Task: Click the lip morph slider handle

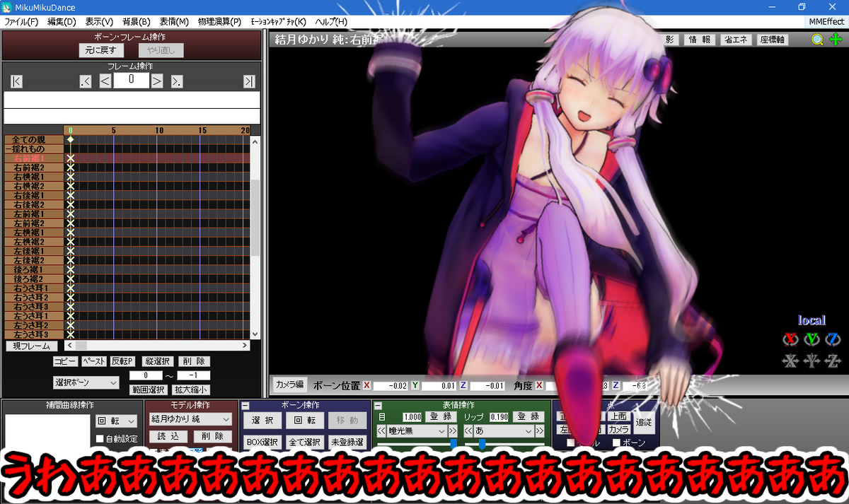Action: click(x=482, y=444)
